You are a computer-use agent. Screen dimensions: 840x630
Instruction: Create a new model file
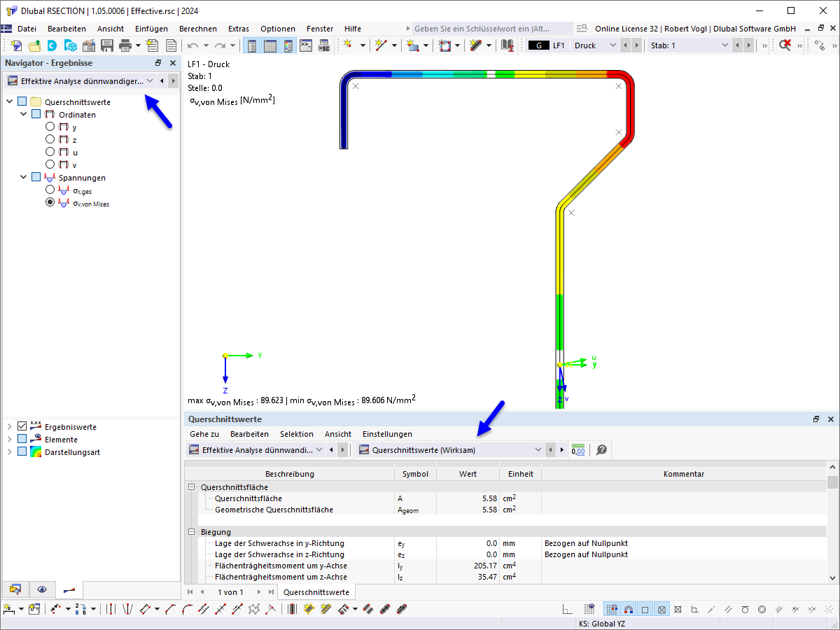(16, 45)
